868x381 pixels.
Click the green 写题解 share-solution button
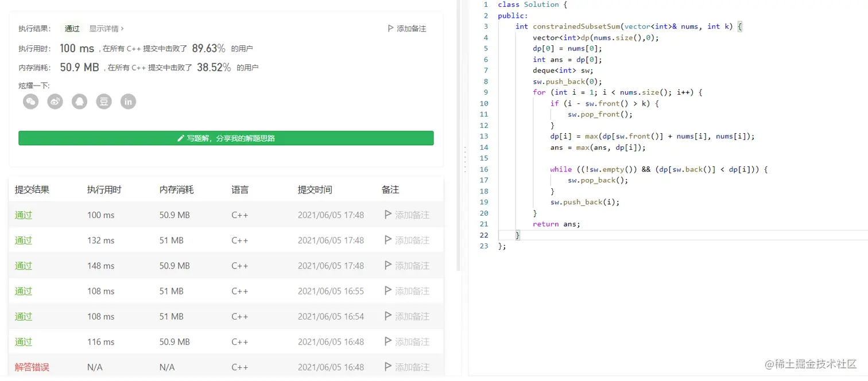pos(226,138)
